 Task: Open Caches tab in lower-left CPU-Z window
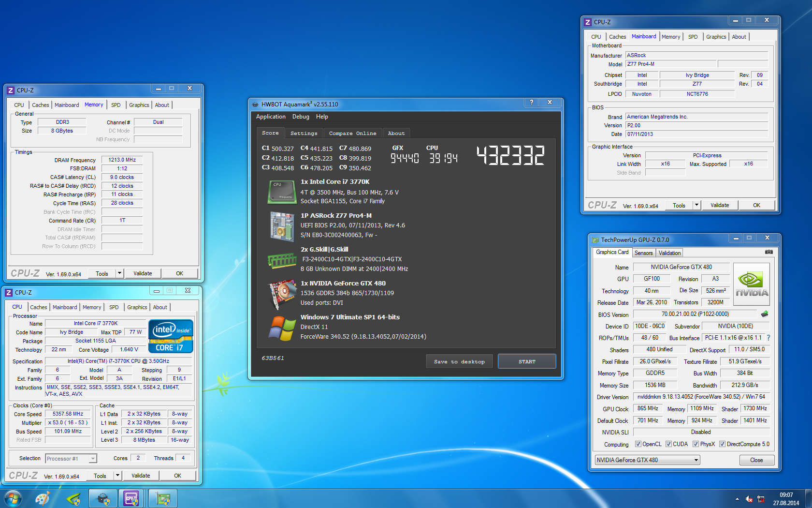point(39,307)
